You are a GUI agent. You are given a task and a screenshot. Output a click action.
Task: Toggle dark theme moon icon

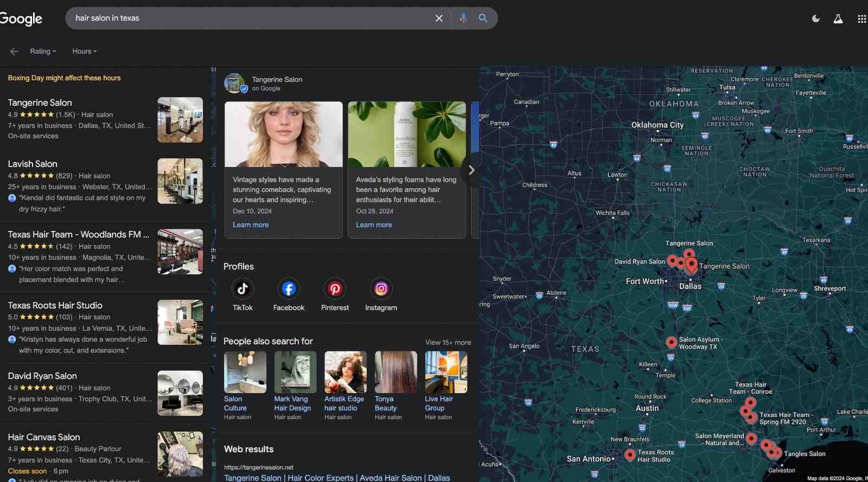pos(815,19)
